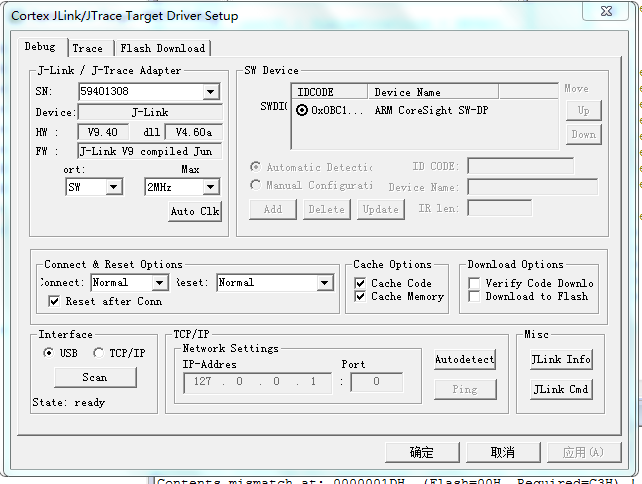Click the Autodetect button

[x=465, y=360]
